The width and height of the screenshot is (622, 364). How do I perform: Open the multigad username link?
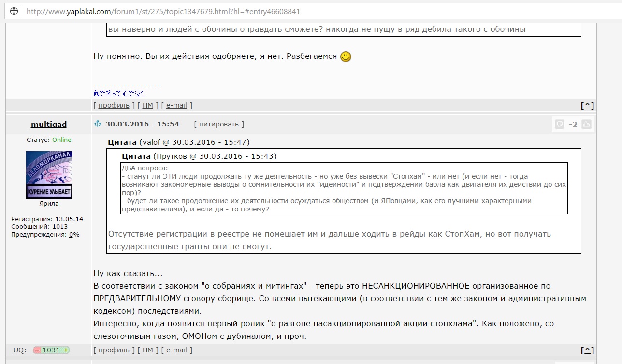click(x=49, y=125)
